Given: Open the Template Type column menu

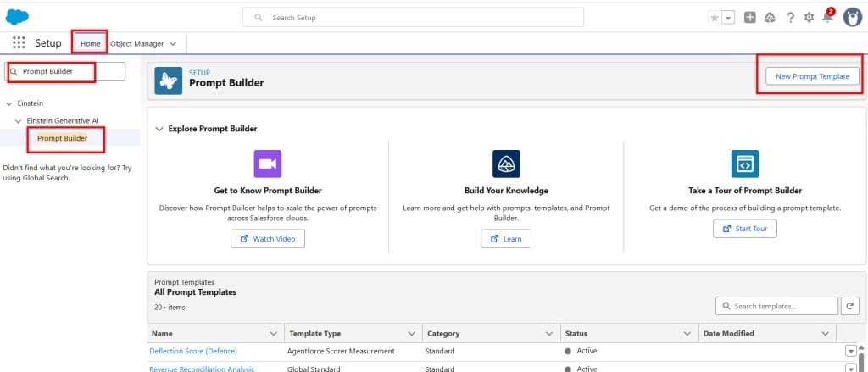Looking at the screenshot, I should [x=411, y=334].
